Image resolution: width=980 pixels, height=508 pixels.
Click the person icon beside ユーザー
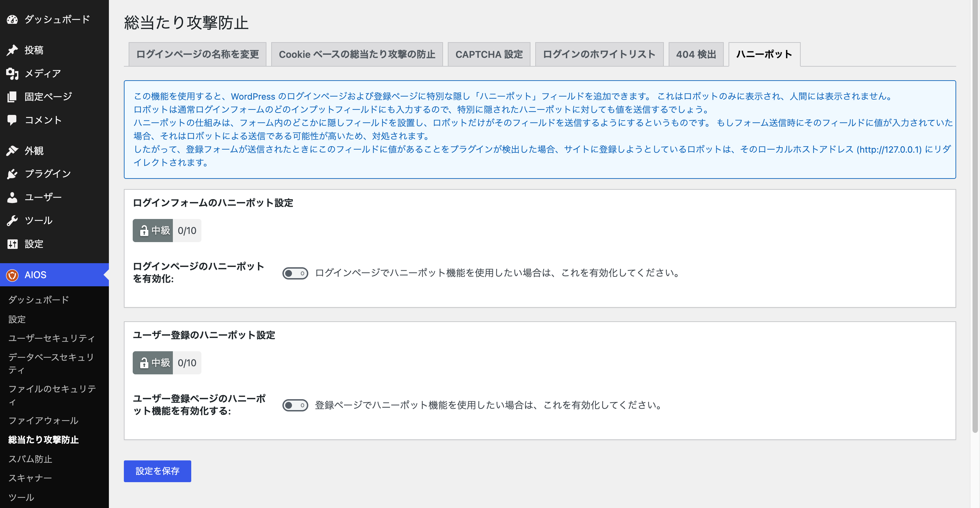coord(12,197)
